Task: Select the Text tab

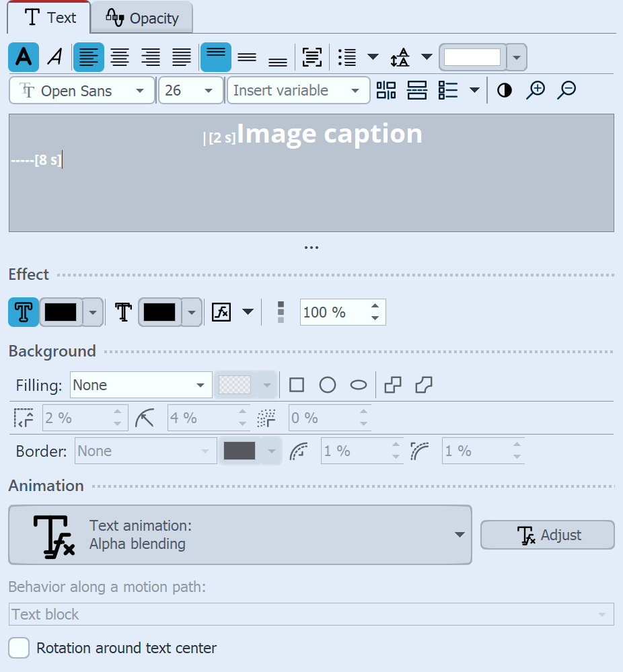Action: [x=48, y=17]
